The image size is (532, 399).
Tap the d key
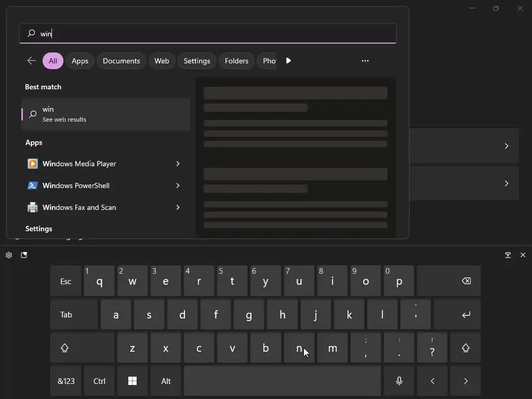click(182, 314)
